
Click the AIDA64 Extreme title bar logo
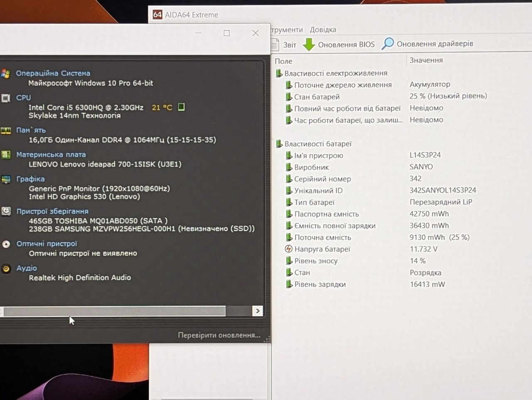(x=158, y=15)
